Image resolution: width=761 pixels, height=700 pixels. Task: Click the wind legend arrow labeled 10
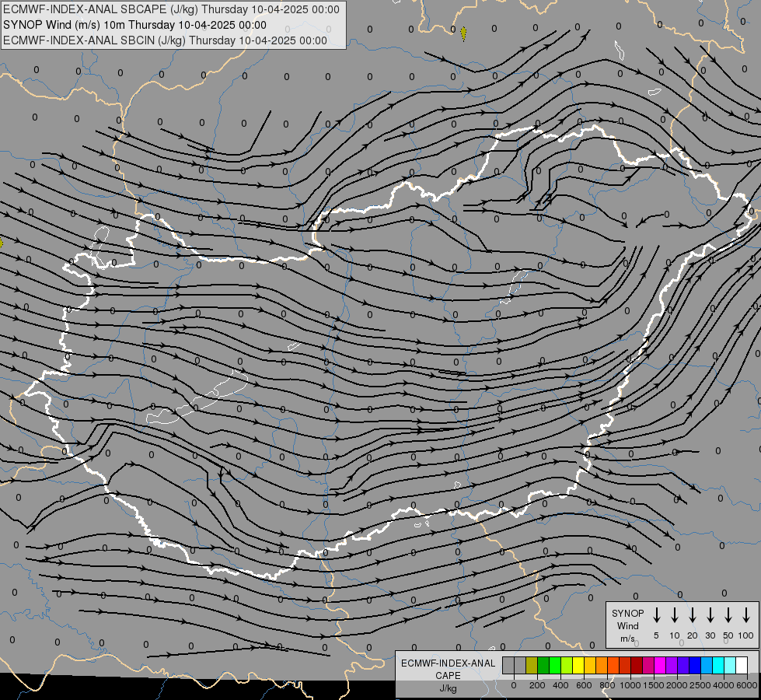(675, 614)
